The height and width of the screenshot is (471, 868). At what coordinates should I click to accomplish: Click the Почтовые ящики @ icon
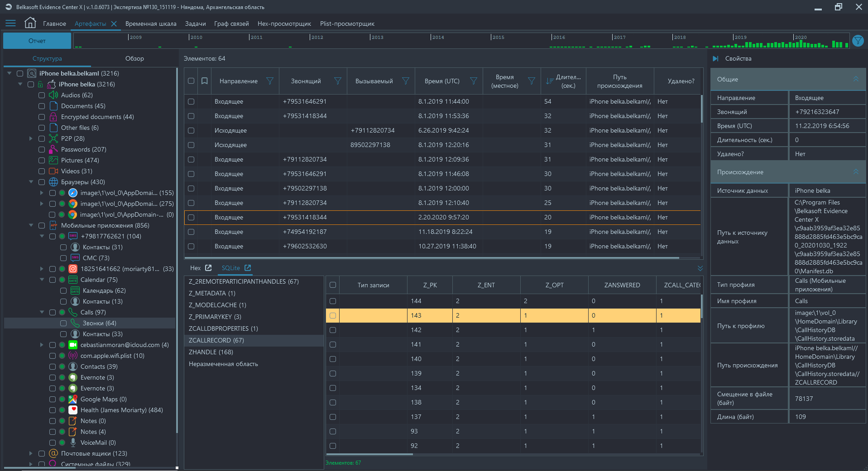53,453
